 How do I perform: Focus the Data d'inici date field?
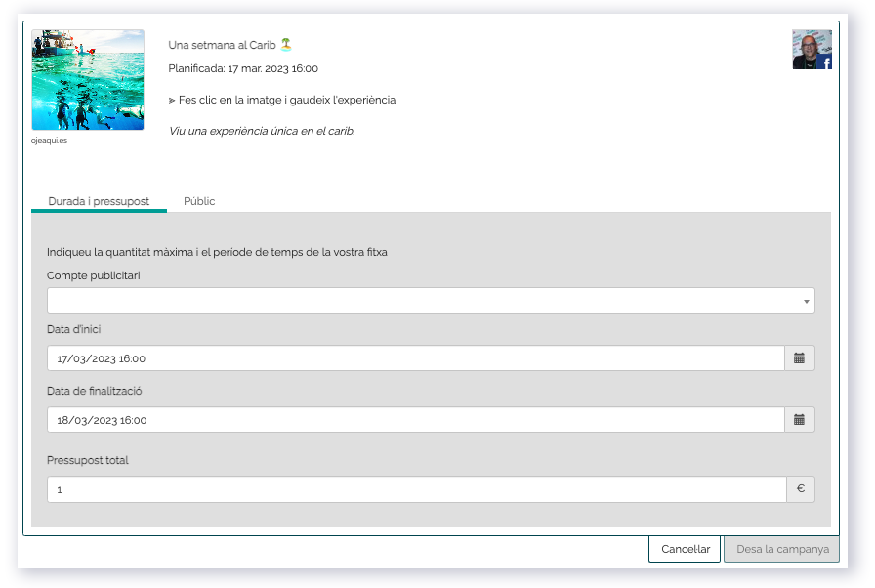tap(415, 358)
